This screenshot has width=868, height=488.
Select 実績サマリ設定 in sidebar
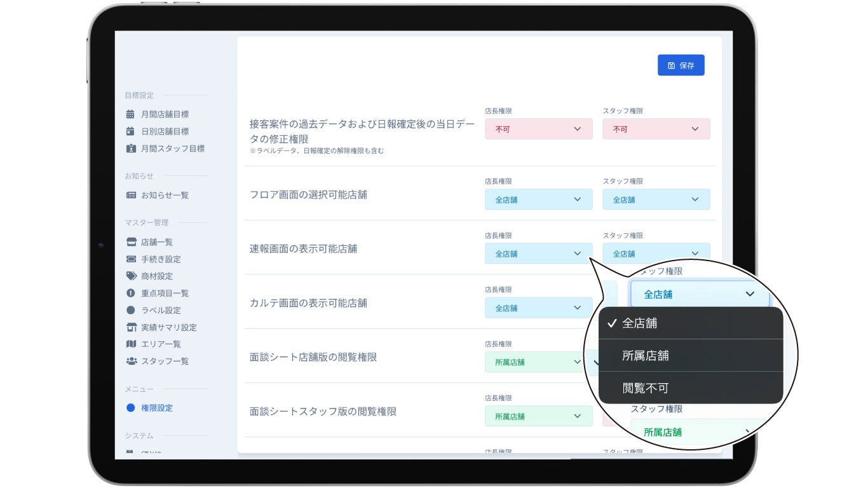pyautogui.click(x=169, y=327)
